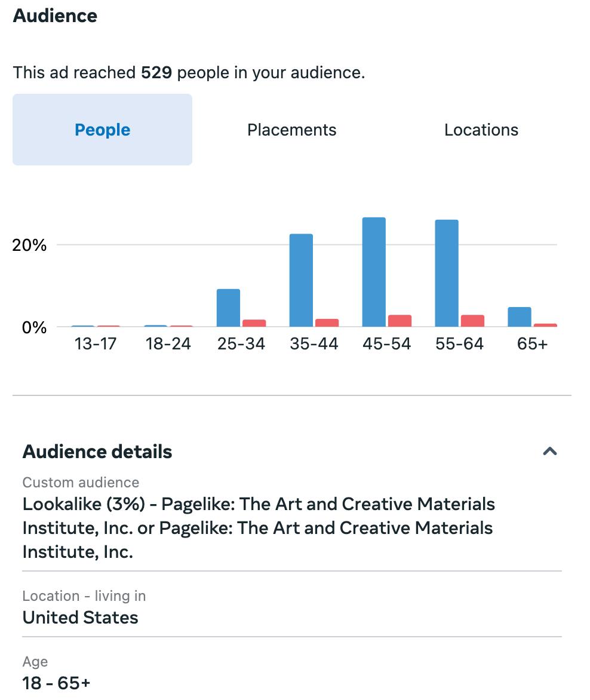Click the blue bar for ages 35-44

click(301, 280)
